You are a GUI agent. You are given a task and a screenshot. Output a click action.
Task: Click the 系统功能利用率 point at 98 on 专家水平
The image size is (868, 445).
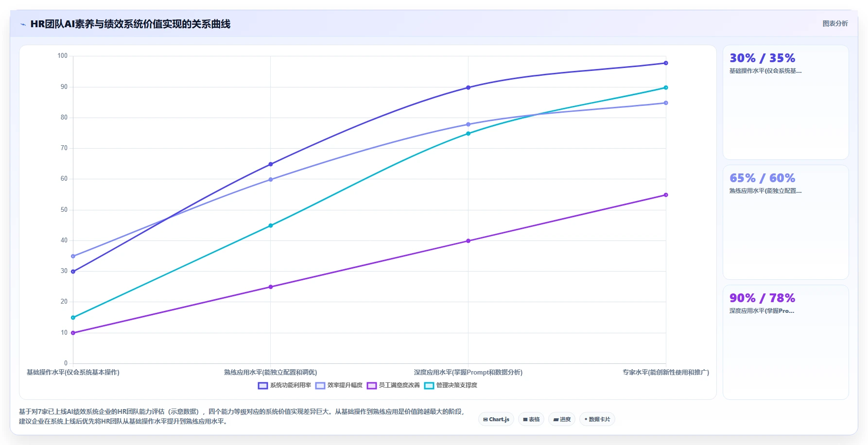coord(666,63)
